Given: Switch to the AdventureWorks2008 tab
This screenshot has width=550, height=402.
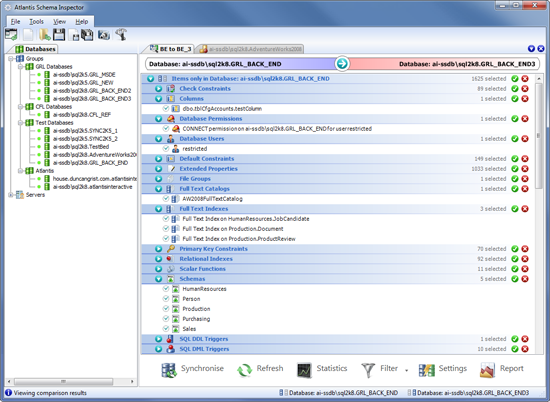Looking at the screenshot, I should [x=250, y=49].
